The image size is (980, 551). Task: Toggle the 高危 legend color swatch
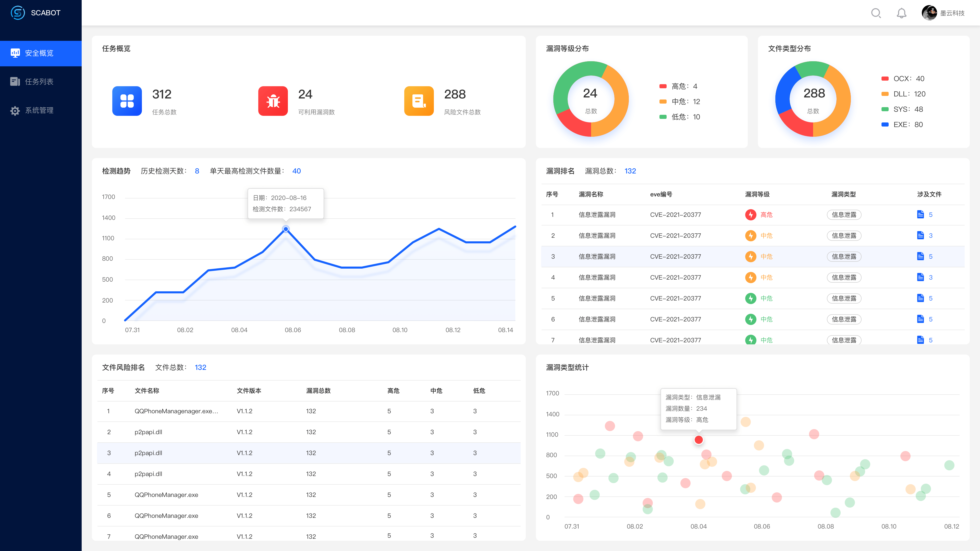(663, 86)
